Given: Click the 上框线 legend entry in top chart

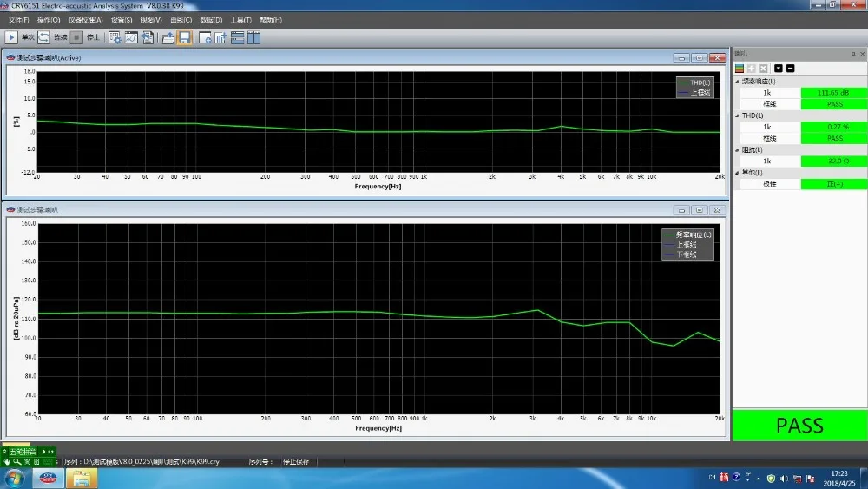Looking at the screenshot, I should (x=694, y=92).
